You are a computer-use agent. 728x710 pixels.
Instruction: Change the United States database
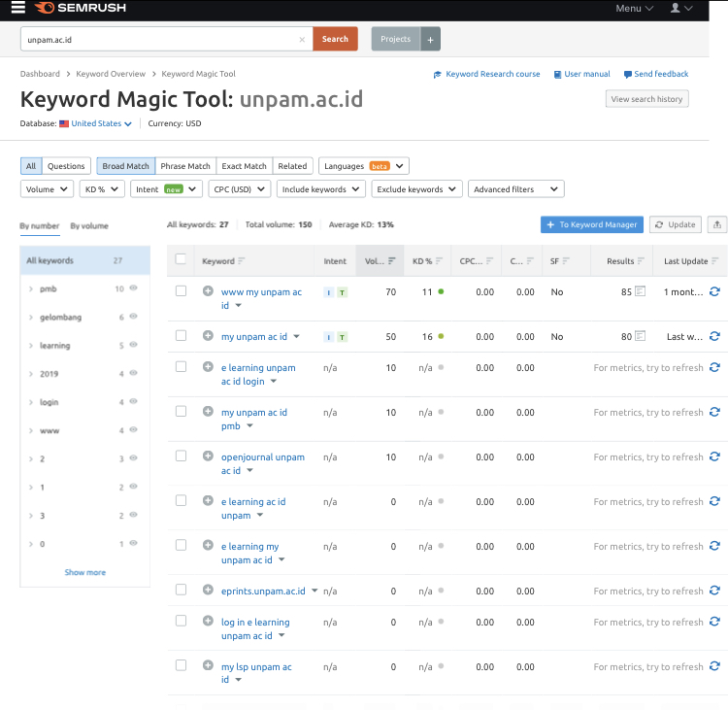pos(96,123)
